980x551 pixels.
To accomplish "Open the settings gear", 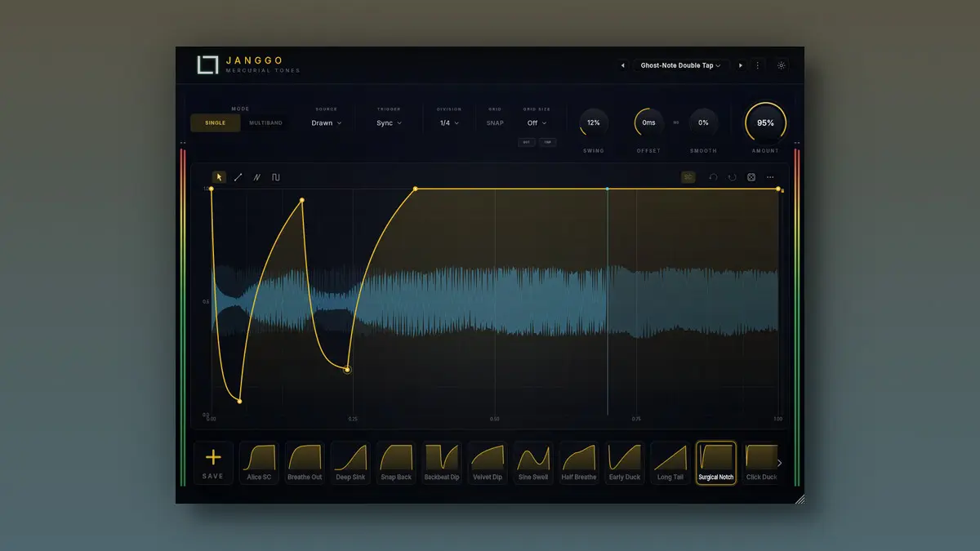I will coord(782,65).
